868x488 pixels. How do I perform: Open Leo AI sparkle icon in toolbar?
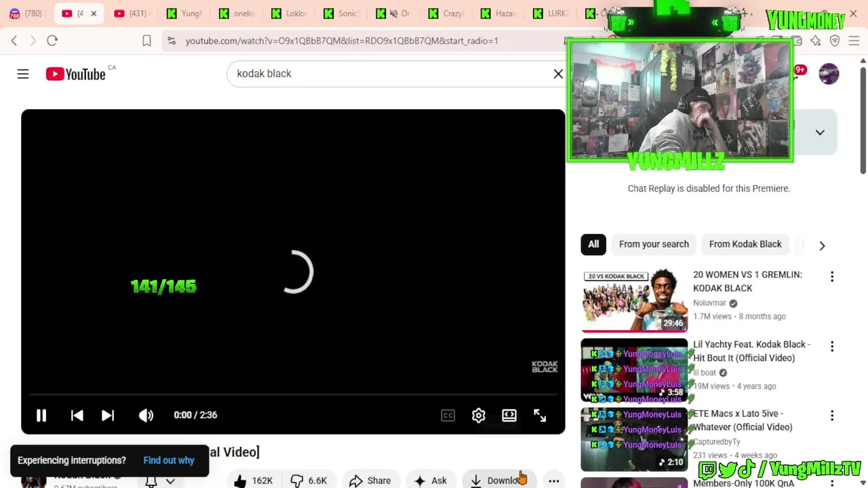[815, 41]
